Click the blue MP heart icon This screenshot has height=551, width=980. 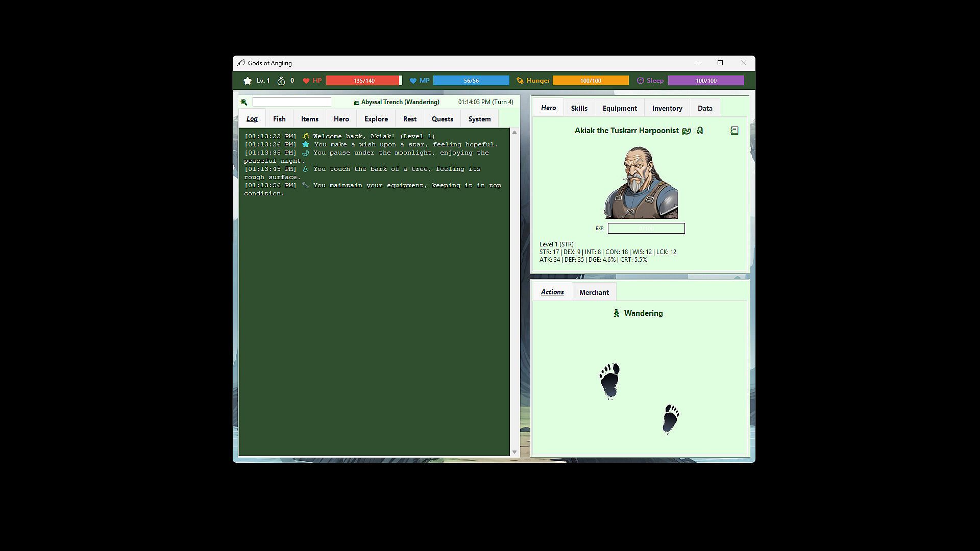pyautogui.click(x=413, y=81)
